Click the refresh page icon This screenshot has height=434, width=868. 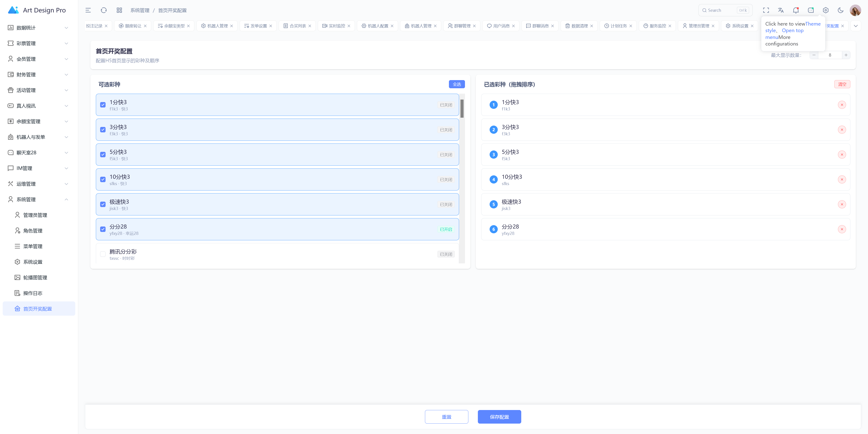pos(104,10)
